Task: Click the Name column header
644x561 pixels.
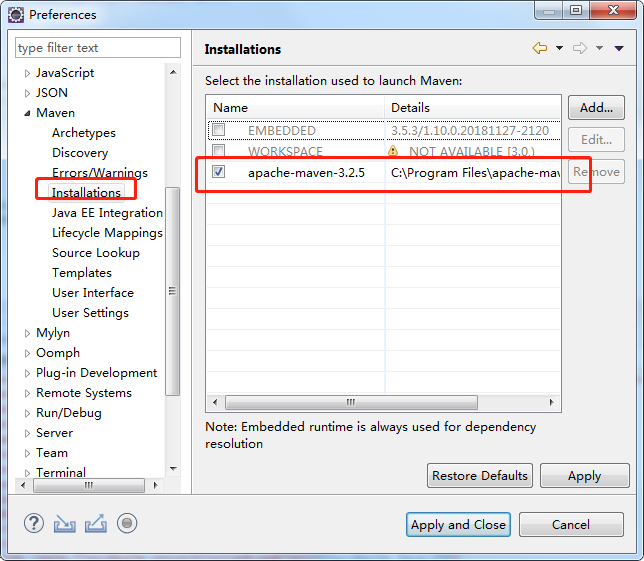Action: (295, 108)
